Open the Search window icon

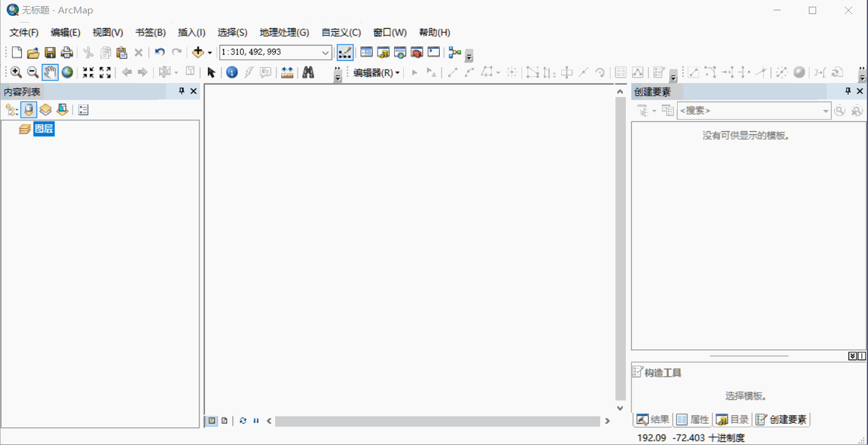click(x=400, y=52)
